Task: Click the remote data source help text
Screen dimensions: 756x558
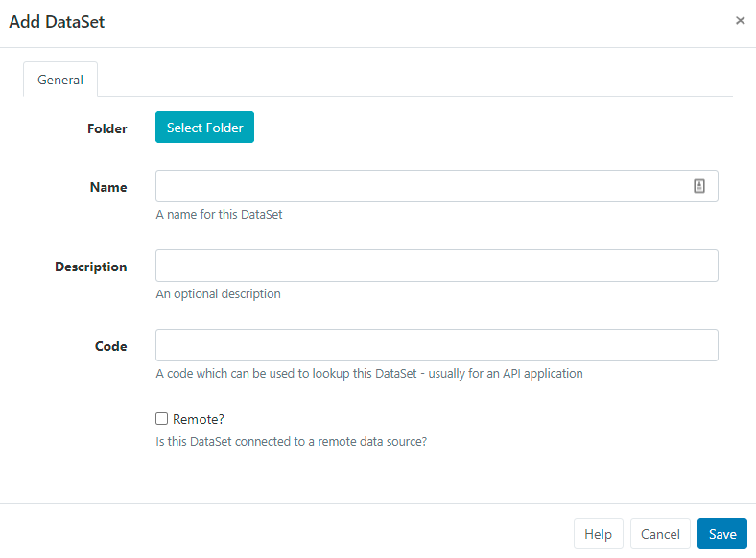Action: [291, 442]
